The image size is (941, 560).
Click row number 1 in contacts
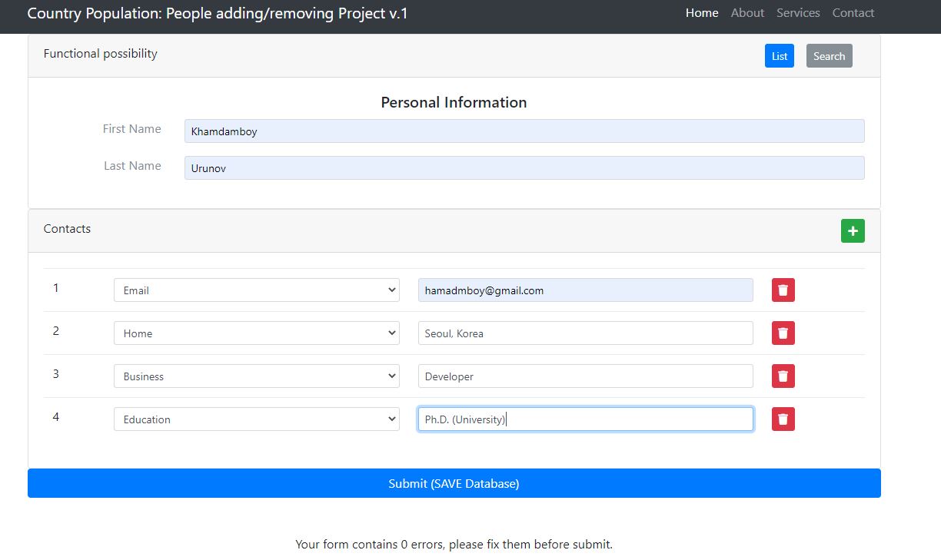[x=56, y=288]
